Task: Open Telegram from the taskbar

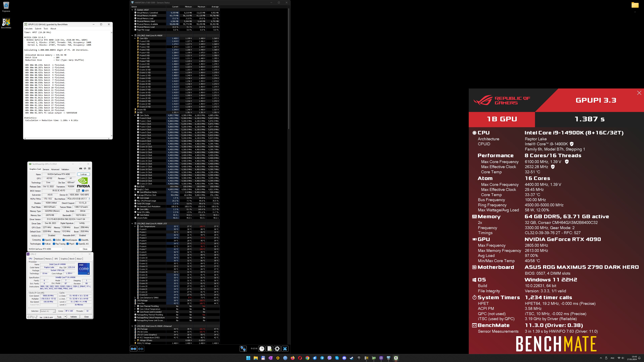Action: (322, 358)
